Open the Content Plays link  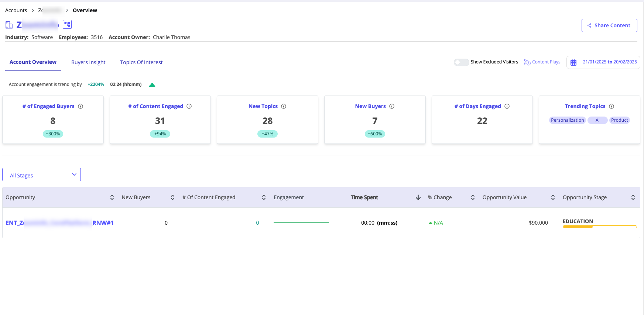pos(542,62)
